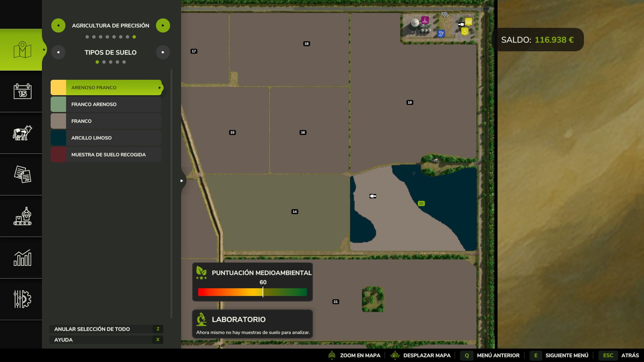This screenshot has height=362, width=644.
Task: Click the Desplazar mapa mouse icon
Action: pos(395,355)
